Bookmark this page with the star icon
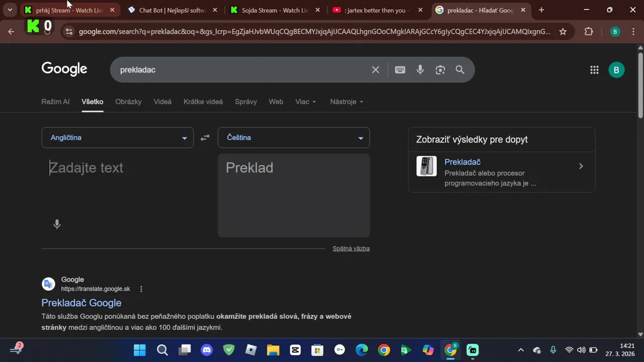 [x=563, y=32]
